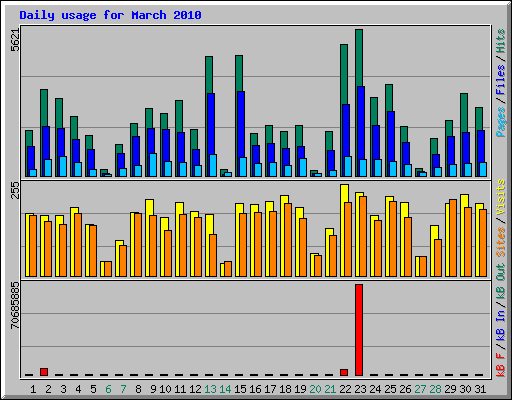Click the 'Daily usage for March 2010' title
The height and width of the screenshot is (400, 512).
(x=110, y=15)
